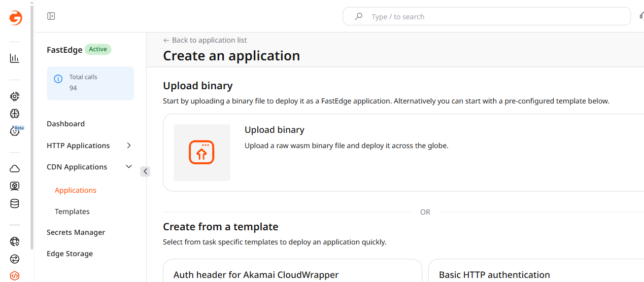Open the cloud icon in the rail
The width and height of the screenshot is (644, 282).
click(x=15, y=169)
